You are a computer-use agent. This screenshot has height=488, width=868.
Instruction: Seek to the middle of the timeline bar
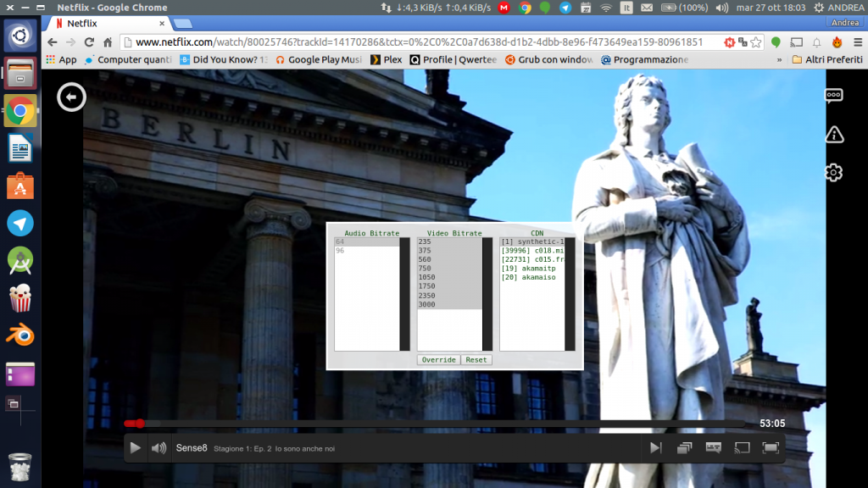(x=435, y=424)
